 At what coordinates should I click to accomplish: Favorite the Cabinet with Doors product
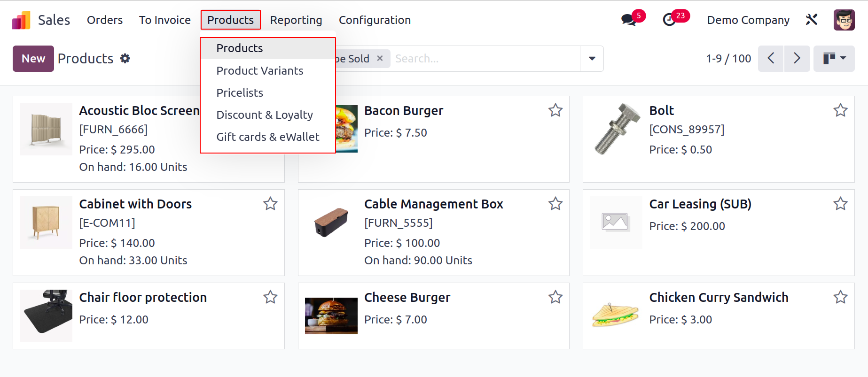(x=270, y=204)
